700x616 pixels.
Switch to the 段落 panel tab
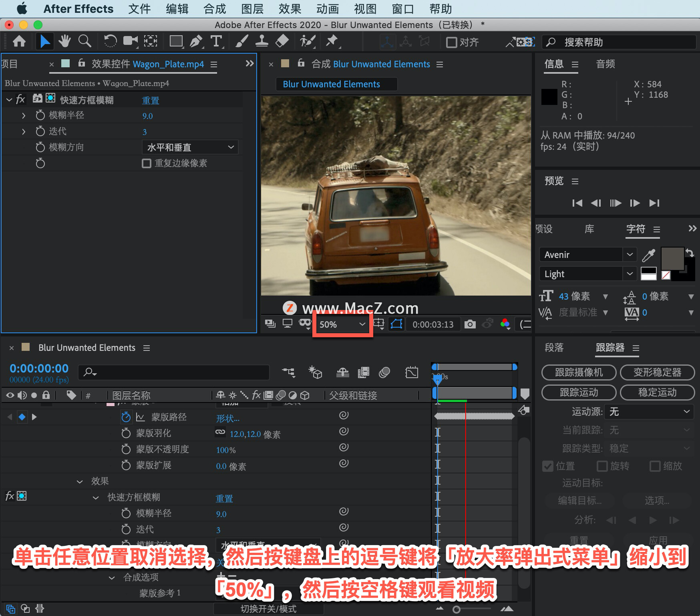[554, 348]
